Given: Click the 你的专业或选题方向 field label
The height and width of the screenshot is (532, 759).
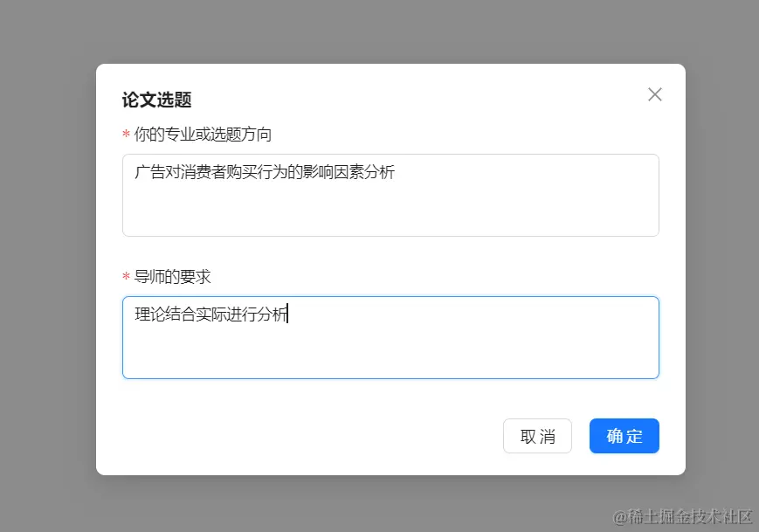Looking at the screenshot, I should click(201, 135).
